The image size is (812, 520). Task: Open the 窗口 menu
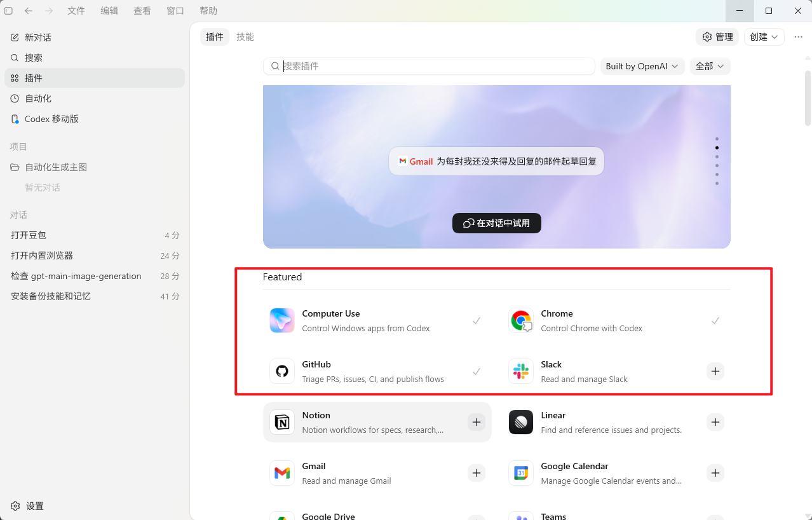click(175, 11)
